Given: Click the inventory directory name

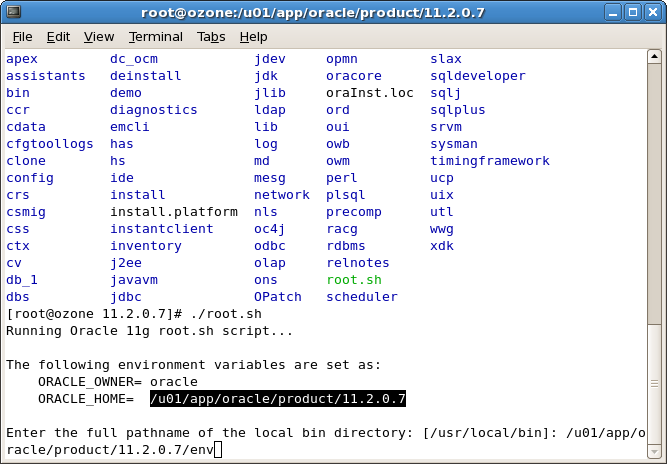Looking at the screenshot, I should (x=146, y=246).
